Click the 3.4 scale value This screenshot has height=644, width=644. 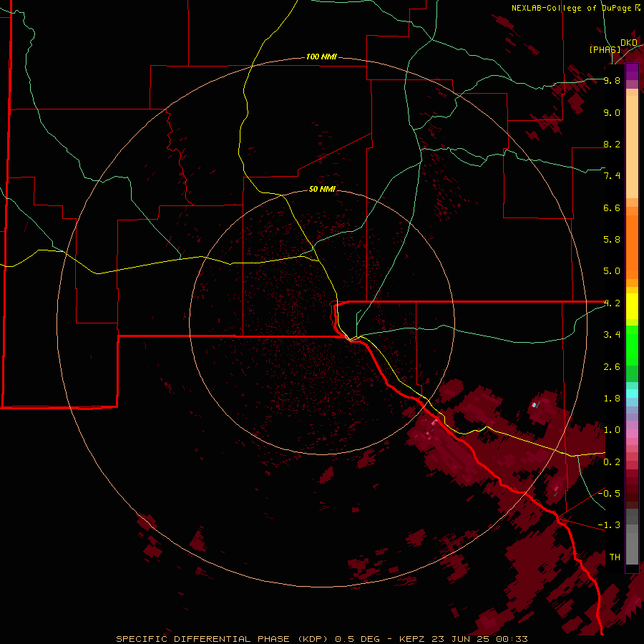coord(612,335)
